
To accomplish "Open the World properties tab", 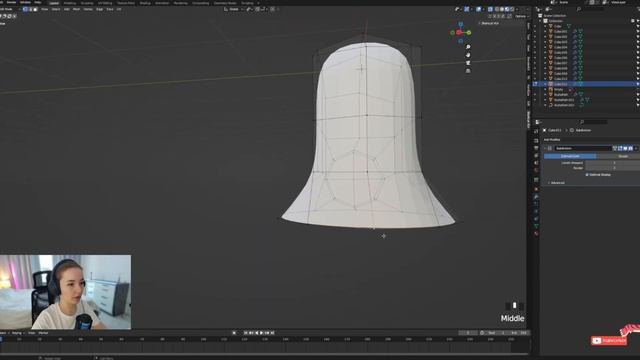I will 536,170.
